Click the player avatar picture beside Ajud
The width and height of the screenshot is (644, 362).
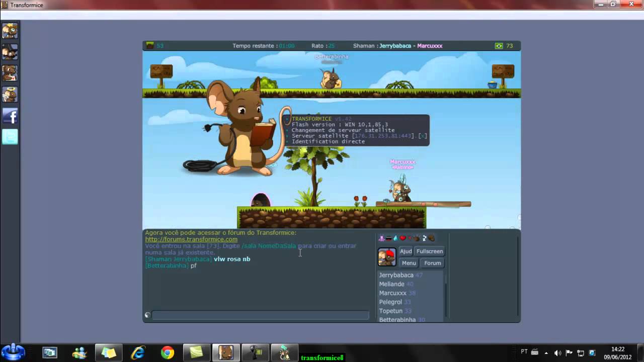click(x=387, y=257)
